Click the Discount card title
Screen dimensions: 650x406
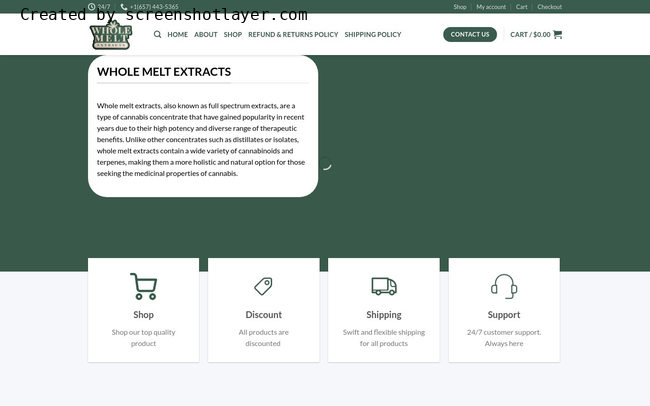[264, 315]
